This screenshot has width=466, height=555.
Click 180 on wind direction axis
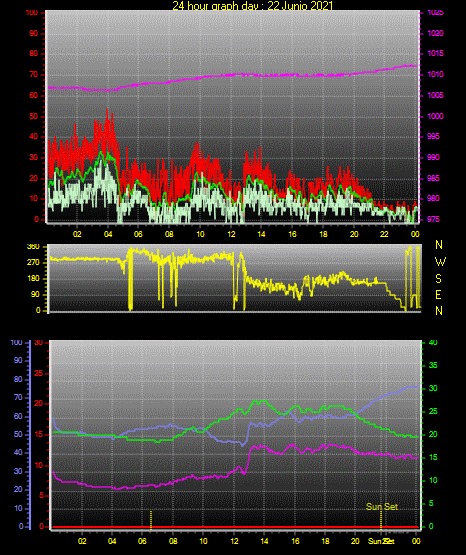[34, 279]
